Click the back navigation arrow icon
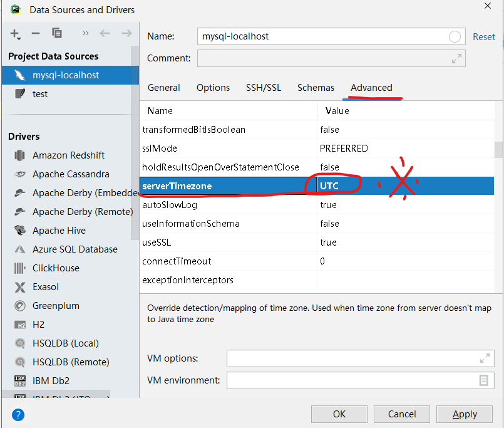This screenshot has width=504, height=428. (x=105, y=34)
